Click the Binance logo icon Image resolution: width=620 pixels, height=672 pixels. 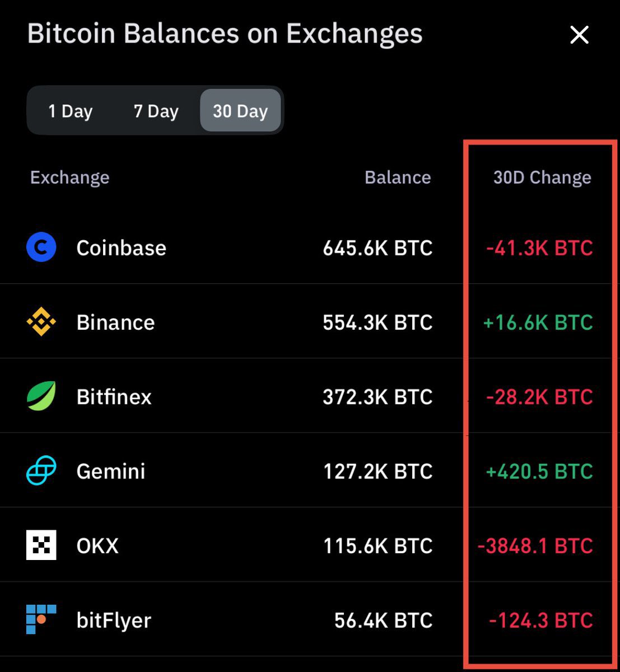click(x=41, y=322)
